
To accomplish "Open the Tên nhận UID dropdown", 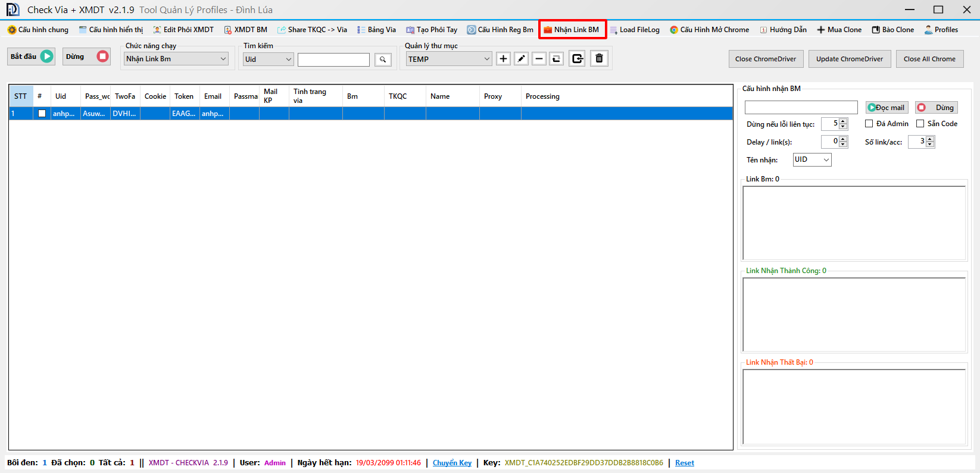I will [x=812, y=159].
